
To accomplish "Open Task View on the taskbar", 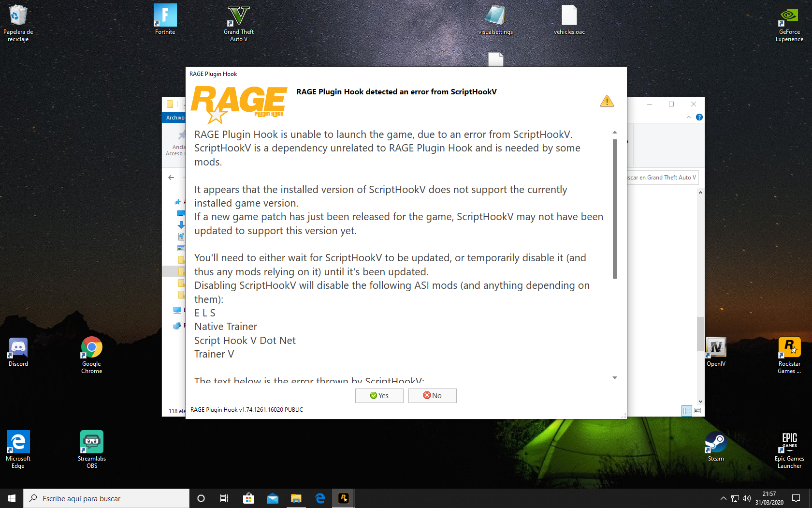I will click(x=224, y=498).
